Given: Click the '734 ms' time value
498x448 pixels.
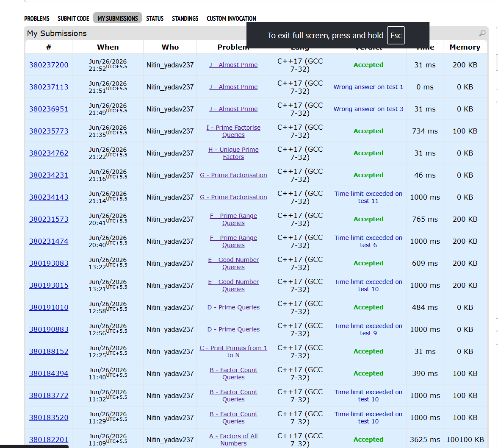Looking at the screenshot, I should pos(425,131).
